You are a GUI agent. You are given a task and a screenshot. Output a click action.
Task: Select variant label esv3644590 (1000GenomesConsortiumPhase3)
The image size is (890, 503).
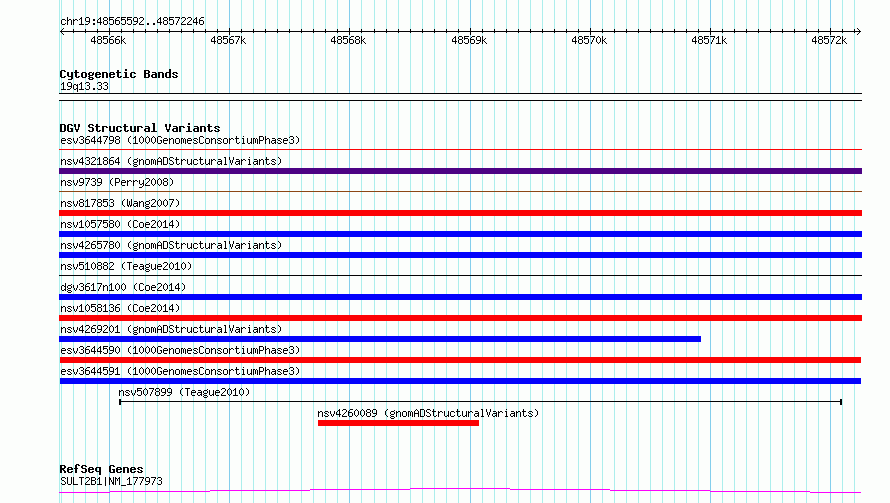[x=180, y=350]
